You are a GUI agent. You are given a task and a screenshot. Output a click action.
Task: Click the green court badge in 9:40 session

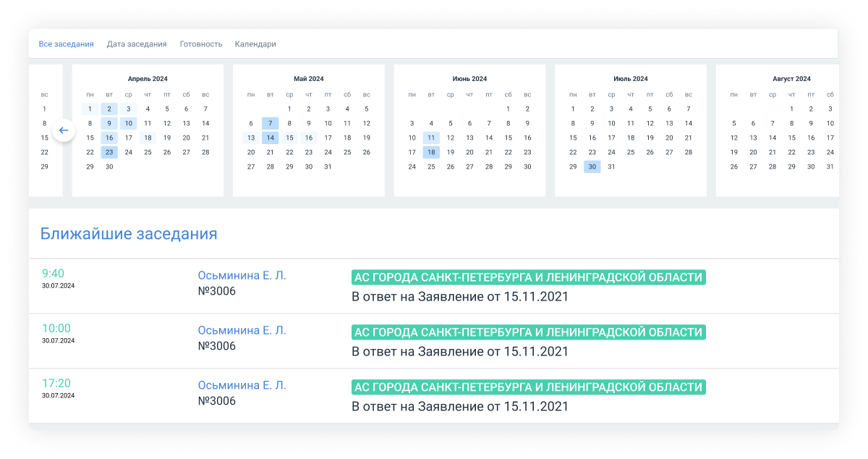tap(528, 277)
